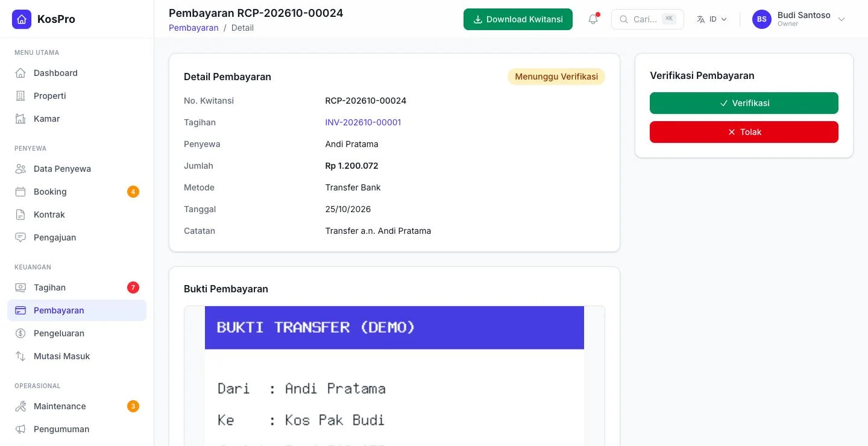Open Data Penyewa menu item
The image size is (868, 446).
click(x=77, y=169)
